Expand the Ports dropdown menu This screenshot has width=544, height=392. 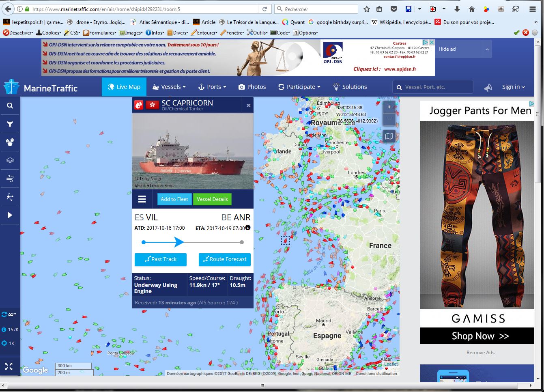tap(212, 87)
